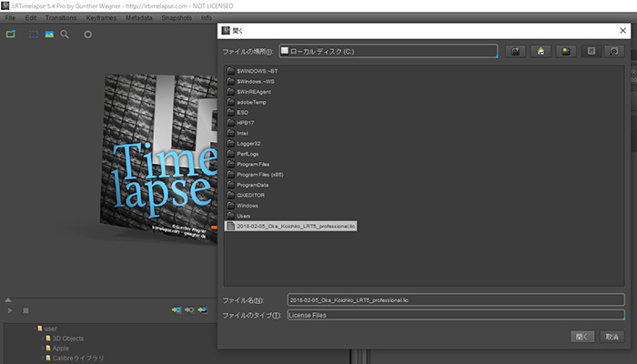Click the gray arrow circle icon below preview
Screen dimensions: 637x364
(x=189, y=310)
